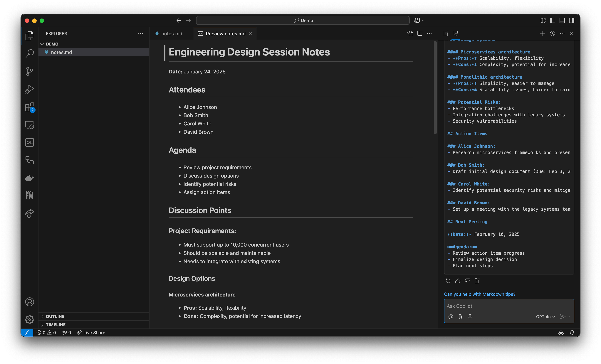Activate the microphone in Copilot chat
The image size is (601, 364).
(x=470, y=317)
